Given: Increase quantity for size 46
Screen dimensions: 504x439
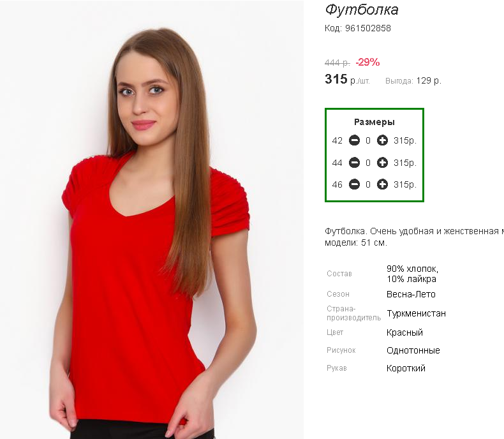Looking at the screenshot, I should [382, 184].
